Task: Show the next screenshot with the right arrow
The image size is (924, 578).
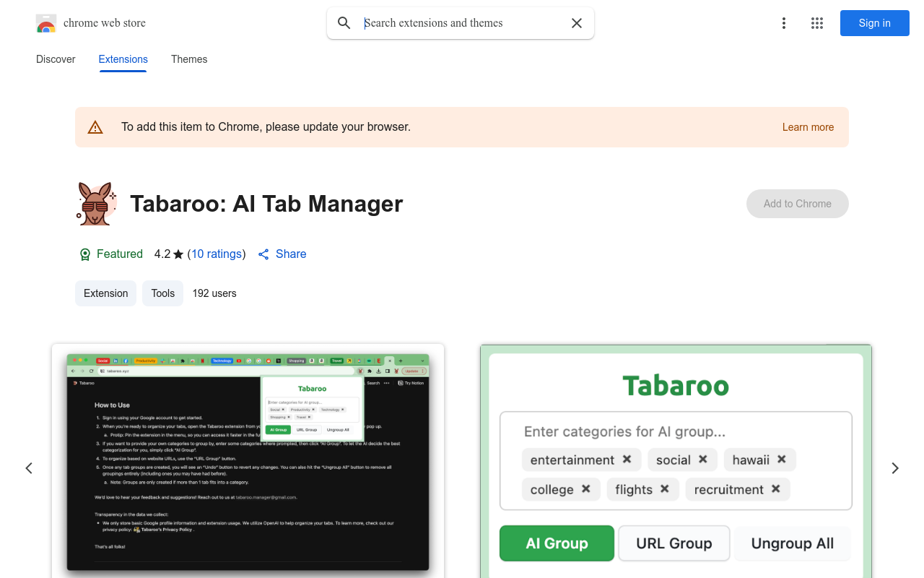Action: [x=895, y=468]
